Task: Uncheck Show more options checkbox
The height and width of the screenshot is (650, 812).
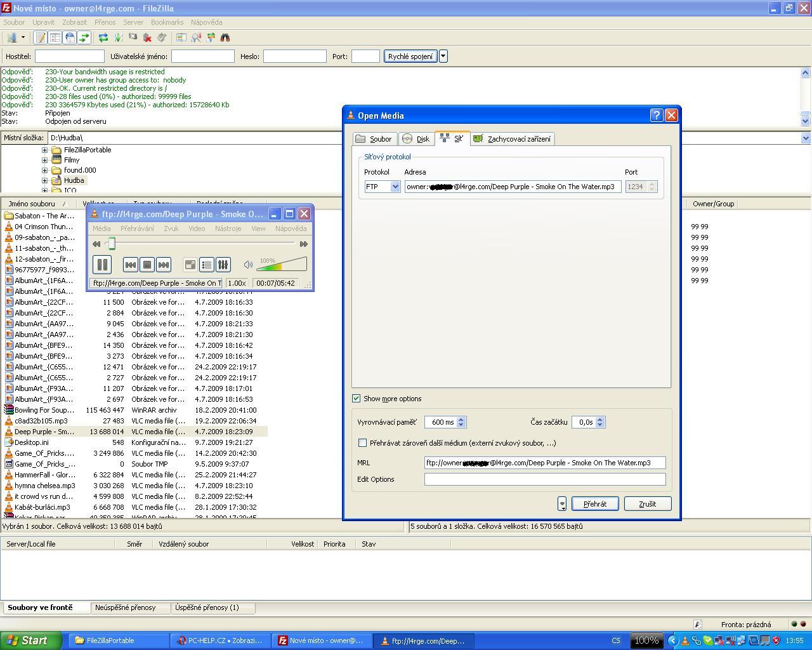Action: coord(356,399)
